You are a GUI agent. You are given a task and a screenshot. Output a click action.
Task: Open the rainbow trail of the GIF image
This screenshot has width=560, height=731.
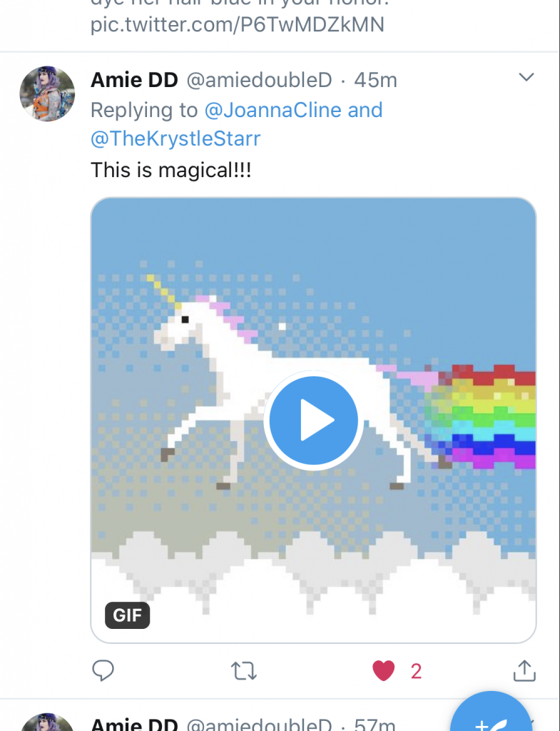492,414
